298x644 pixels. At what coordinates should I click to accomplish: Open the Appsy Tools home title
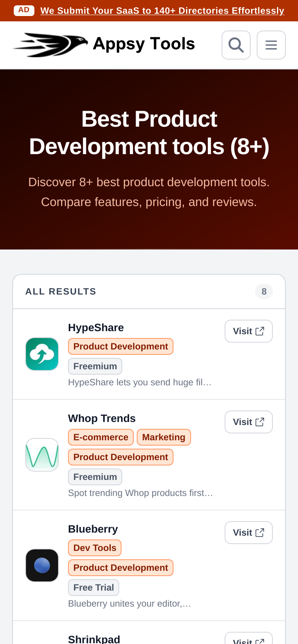click(x=144, y=44)
